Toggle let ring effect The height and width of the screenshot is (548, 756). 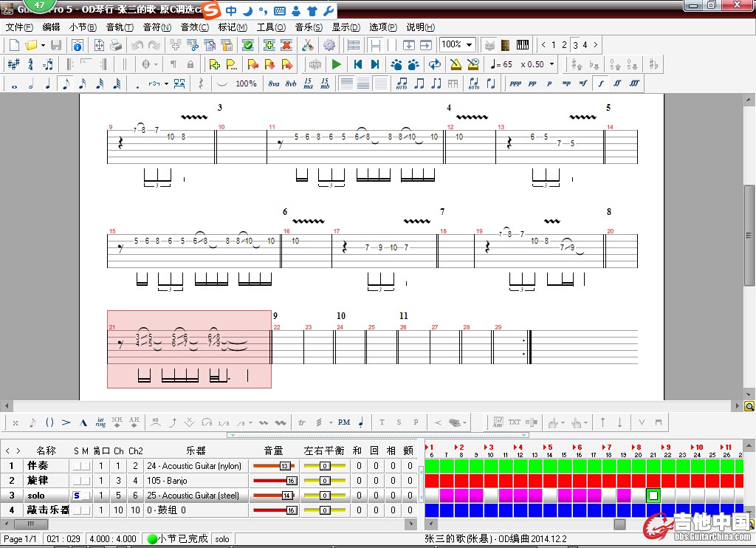pyautogui.click(x=100, y=422)
